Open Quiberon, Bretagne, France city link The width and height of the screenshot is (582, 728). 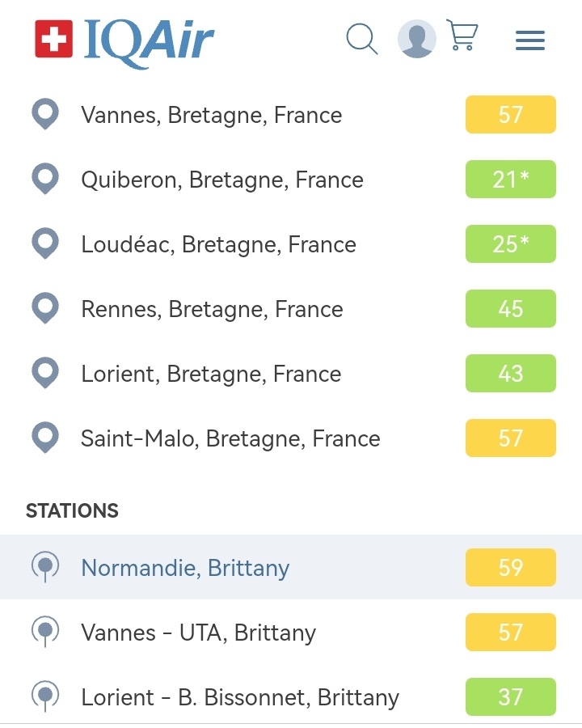[222, 180]
